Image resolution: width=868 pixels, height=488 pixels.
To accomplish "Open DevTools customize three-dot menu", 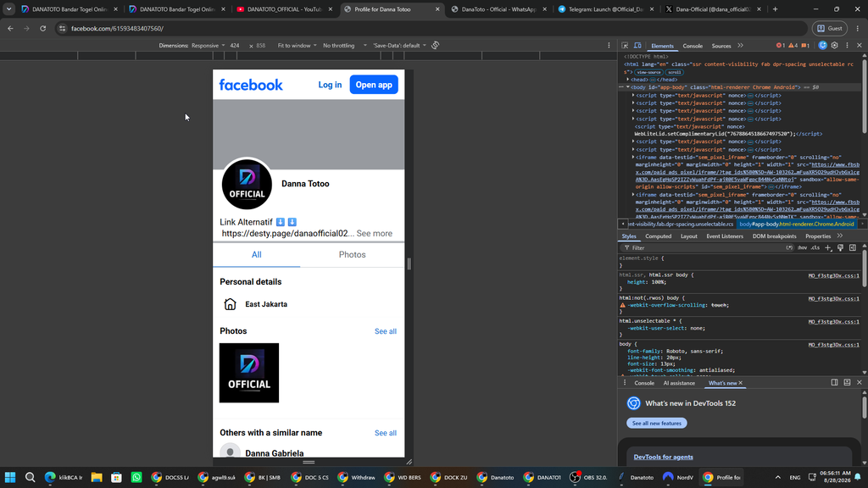I will coord(847,46).
